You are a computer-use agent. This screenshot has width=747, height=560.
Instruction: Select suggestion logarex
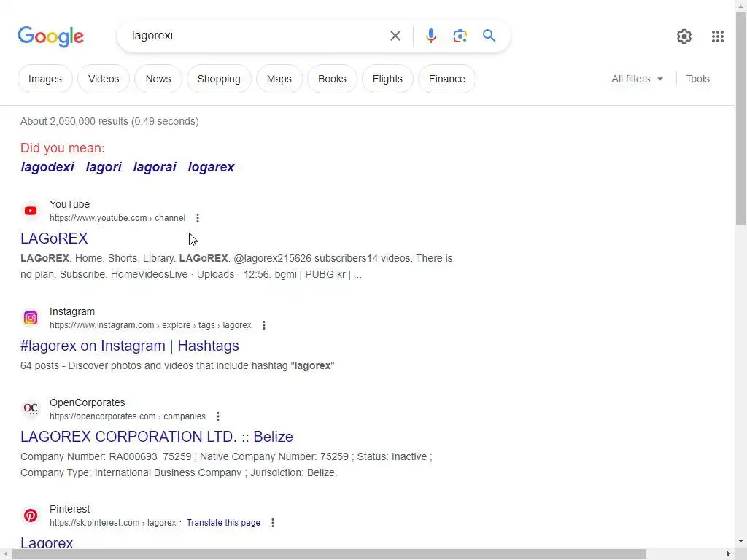(x=211, y=167)
